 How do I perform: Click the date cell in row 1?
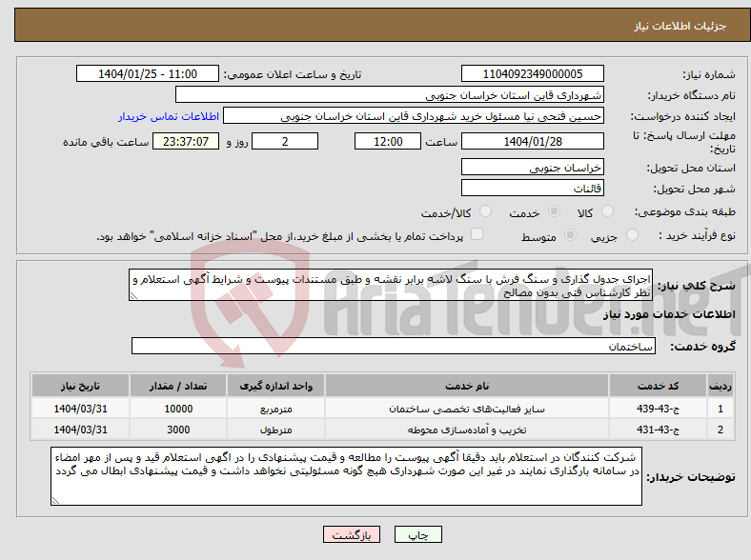pos(80,409)
